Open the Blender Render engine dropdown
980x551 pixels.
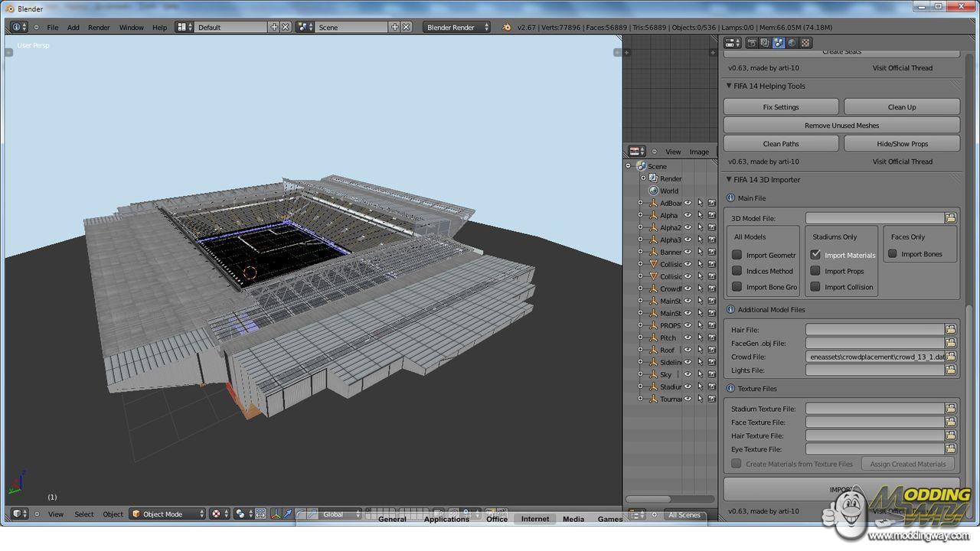(x=457, y=27)
